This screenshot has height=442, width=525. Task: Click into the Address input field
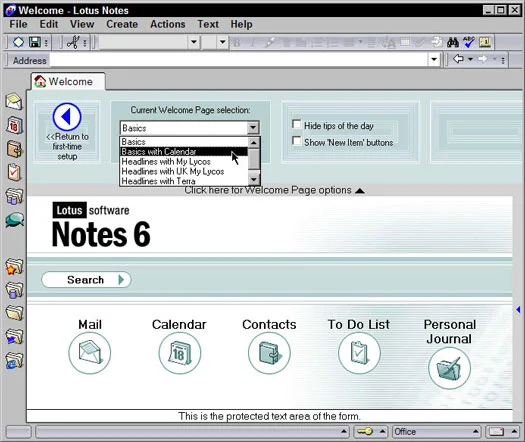(x=238, y=60)
